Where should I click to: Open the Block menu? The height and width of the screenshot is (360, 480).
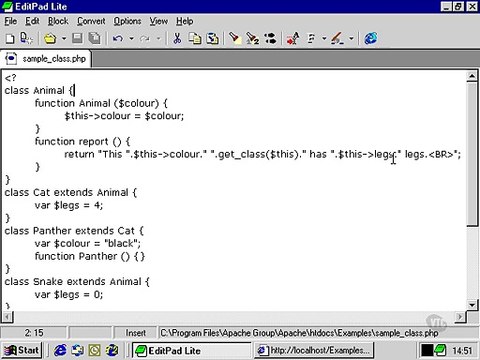[58, 21]
